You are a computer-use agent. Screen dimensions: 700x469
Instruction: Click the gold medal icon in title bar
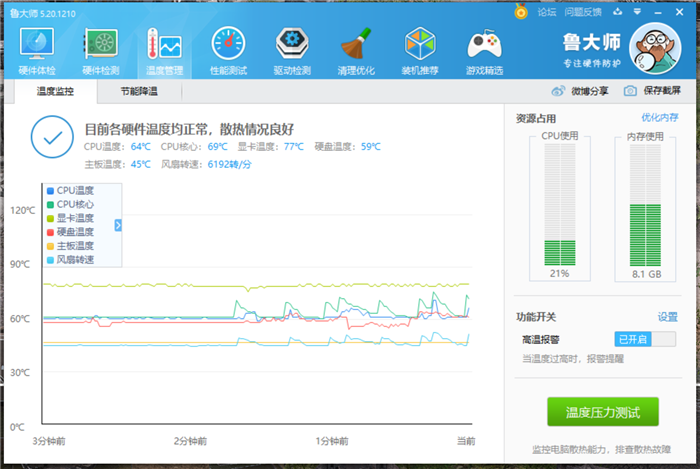[521, 12]
